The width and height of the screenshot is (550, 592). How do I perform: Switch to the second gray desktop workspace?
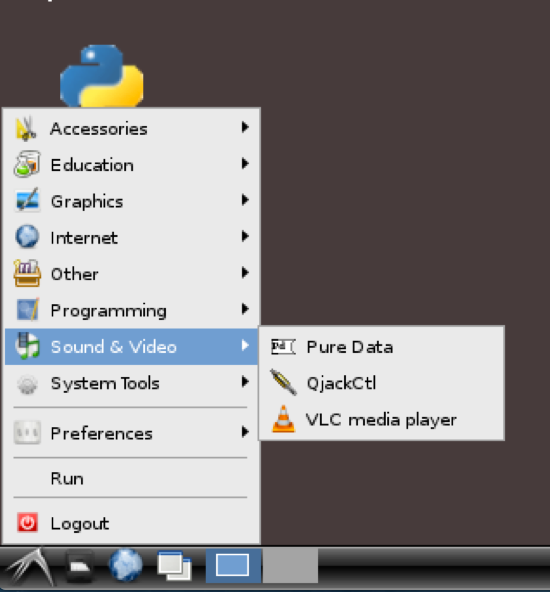(x=290, y=565)
